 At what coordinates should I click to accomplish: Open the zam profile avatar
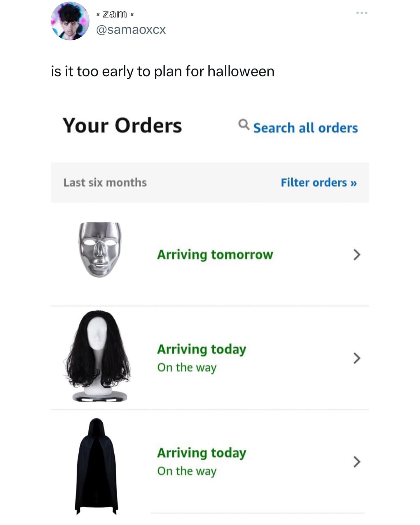coord(70,21)
